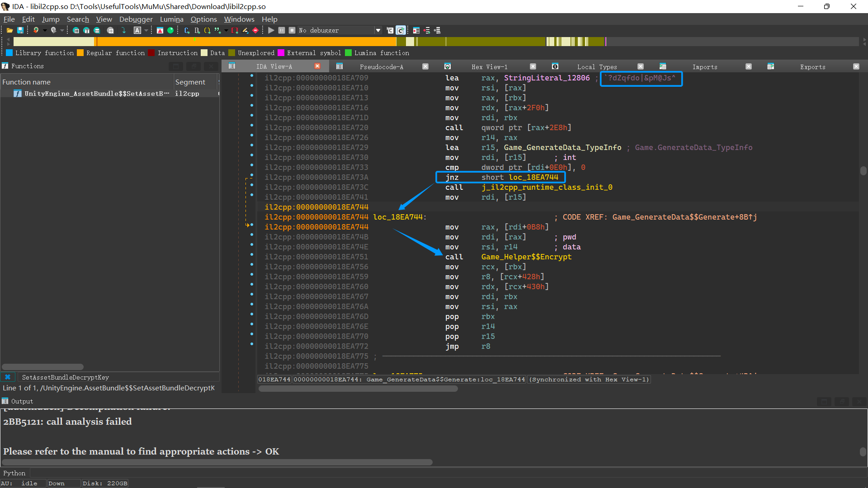Image resolution: width=868 pixels, height=488 pixels.
Task: Click the blue down-arrow jump icon
Action: coord(123,30)
